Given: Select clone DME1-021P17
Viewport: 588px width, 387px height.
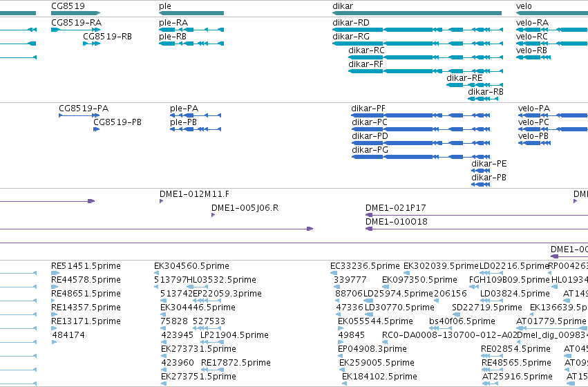Looking at the screenshot, I should 477,215.
